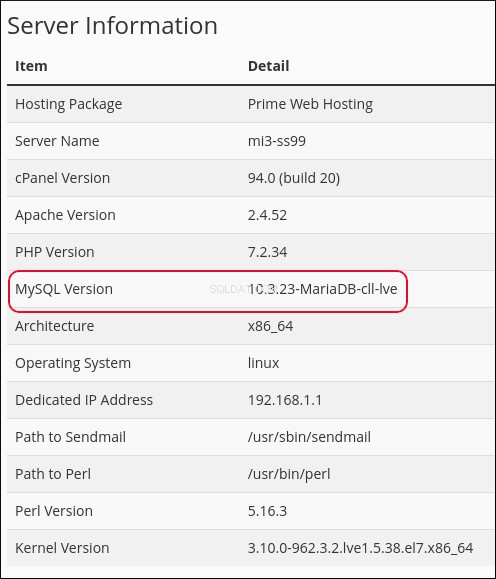The height and width of the screenshot is (579, 496).
Task: Click the Prime Web Hosting value
Action: [x=310, y=105]
